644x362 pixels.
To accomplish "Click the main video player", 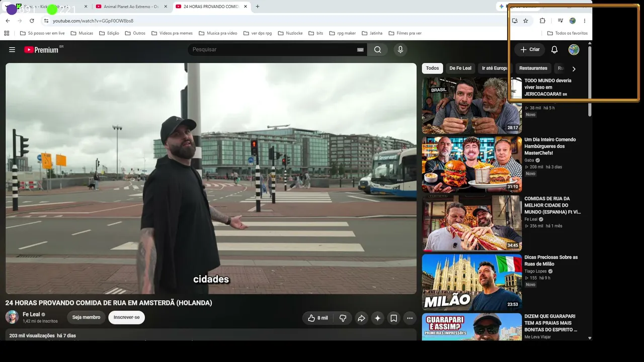I will [211, 178].
